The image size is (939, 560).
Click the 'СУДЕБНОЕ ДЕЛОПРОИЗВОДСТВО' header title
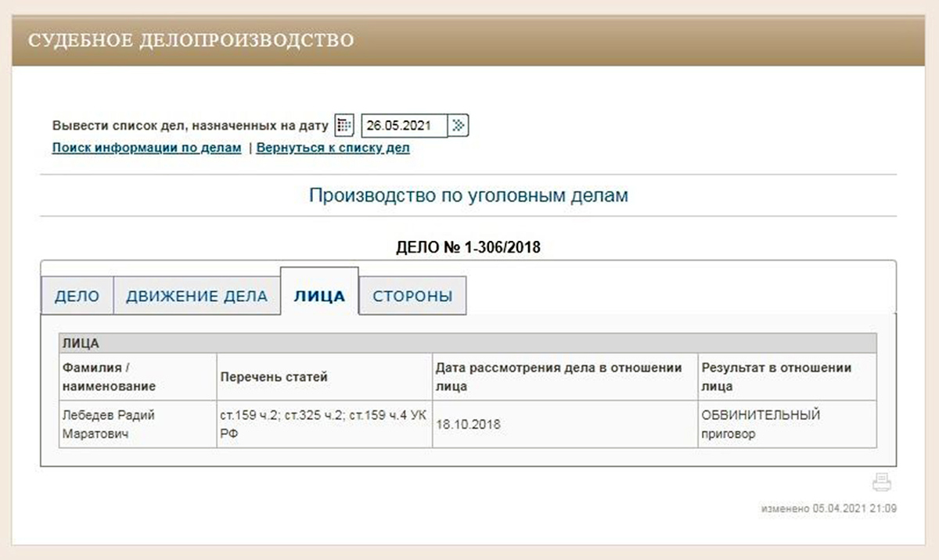191,40
